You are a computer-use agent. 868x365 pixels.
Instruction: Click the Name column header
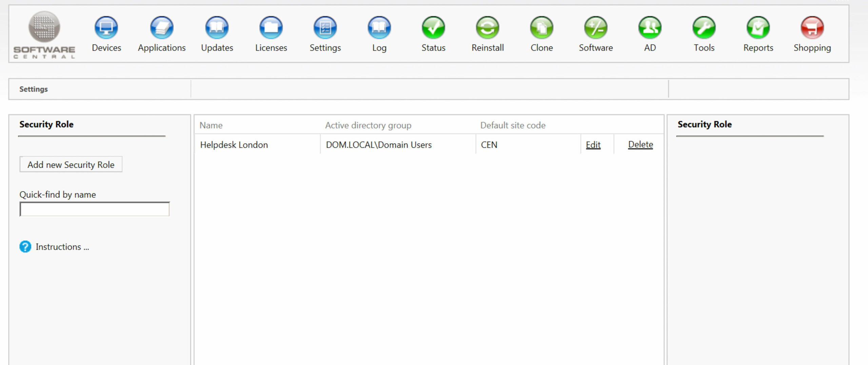coord(211,126)
